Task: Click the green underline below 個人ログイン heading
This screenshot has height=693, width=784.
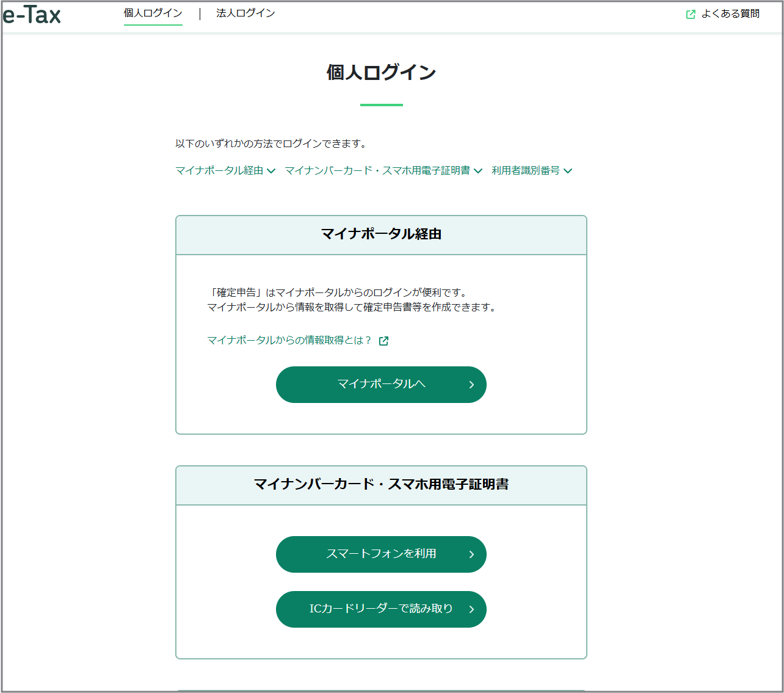Action: pyautogui.click(x=381, y=106)
